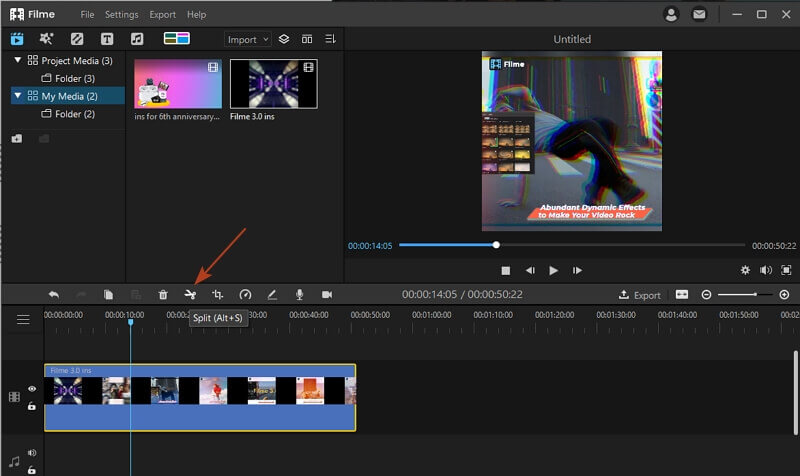Screen dimensions: 800x476
Task: Open the Text tab icon
Action: pos(107,39)
